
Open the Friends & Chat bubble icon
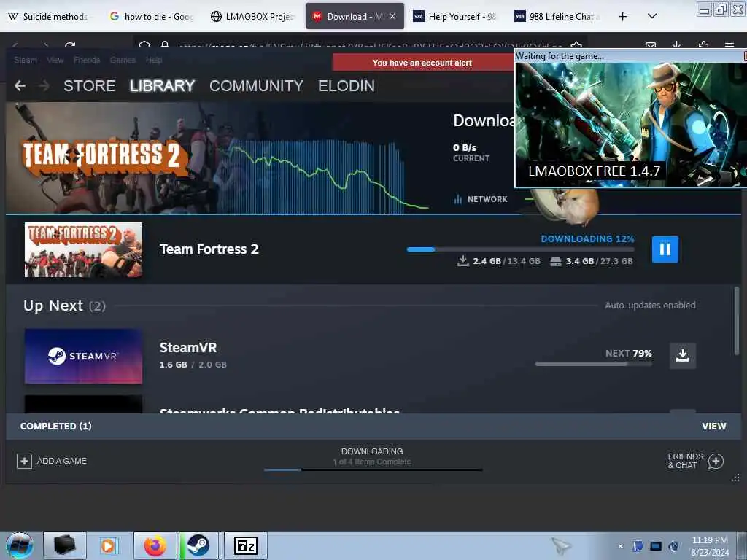[716, 461]
